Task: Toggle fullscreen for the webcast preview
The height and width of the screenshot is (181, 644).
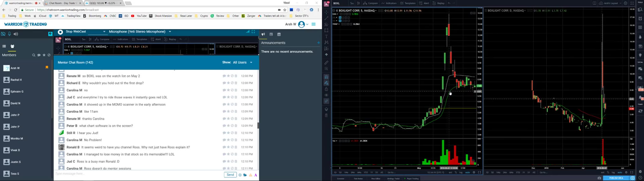Action: coord(253,32)
